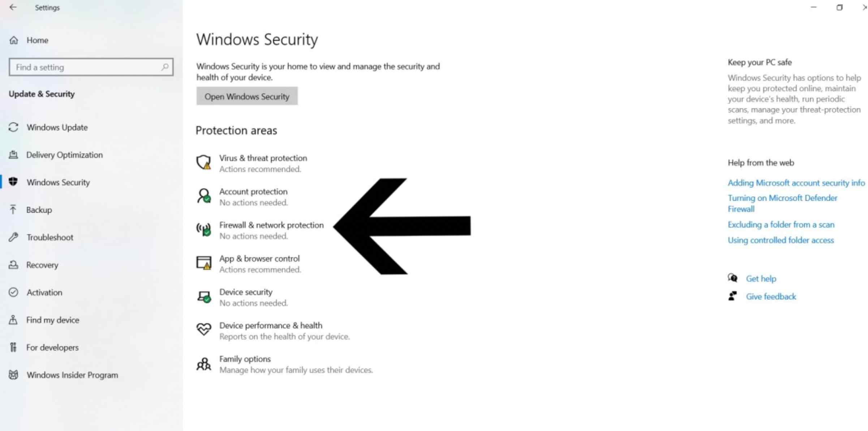Click the Find a setting search field
868x431 pixels.
click(x=90, y=67)
